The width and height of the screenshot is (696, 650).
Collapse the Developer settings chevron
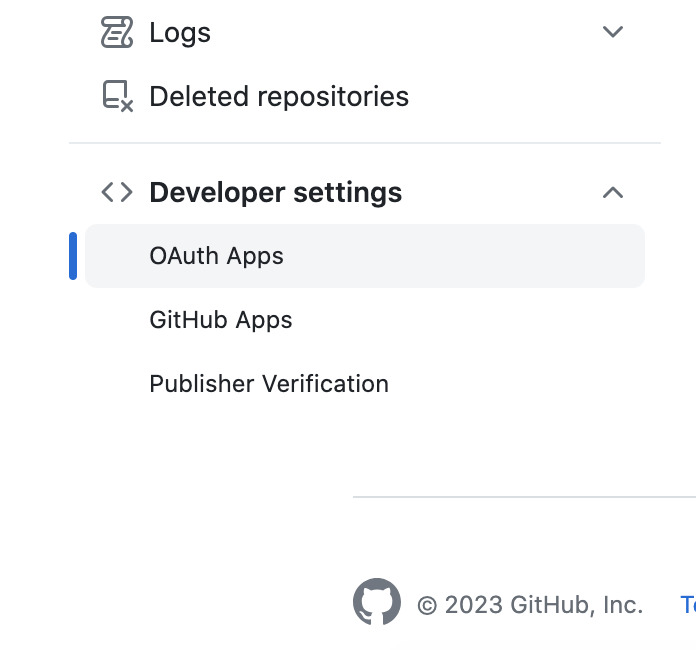pos(613,192)
